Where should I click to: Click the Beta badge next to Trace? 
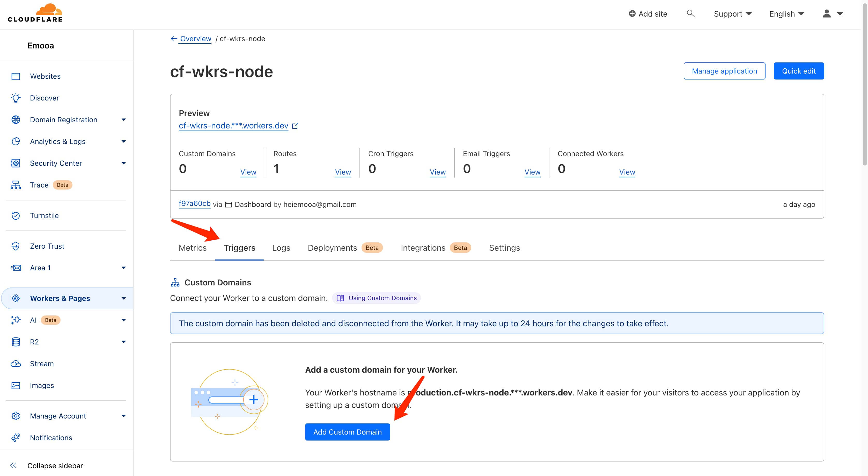click(x=62, y=185)
